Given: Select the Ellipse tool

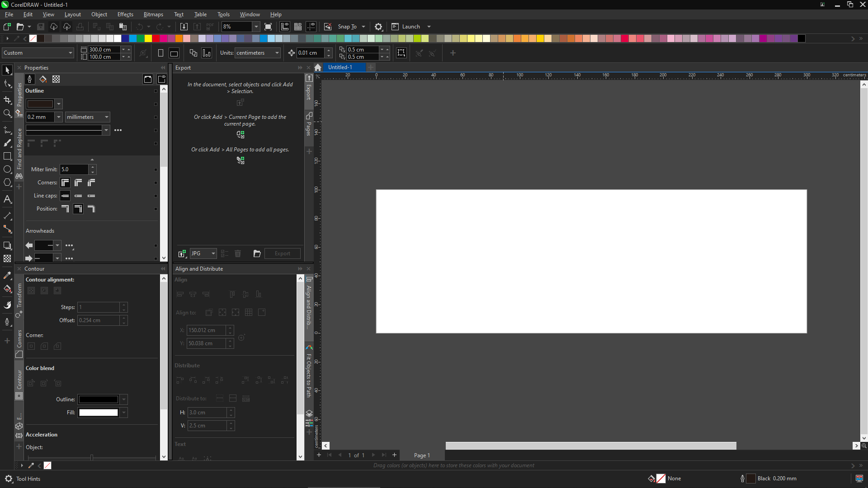Looking at the screenshot, I should [x=7, y=169].
